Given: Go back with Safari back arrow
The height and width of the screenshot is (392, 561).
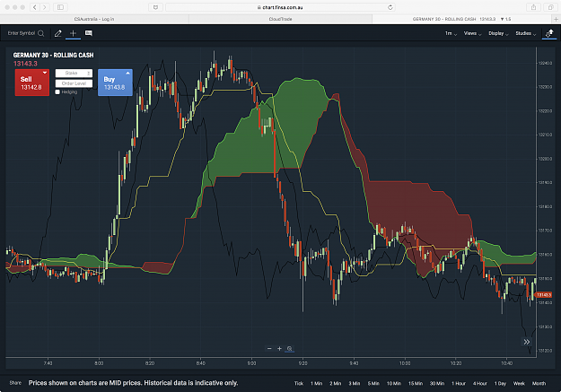Looking at the screenshot, I should 35,7.
